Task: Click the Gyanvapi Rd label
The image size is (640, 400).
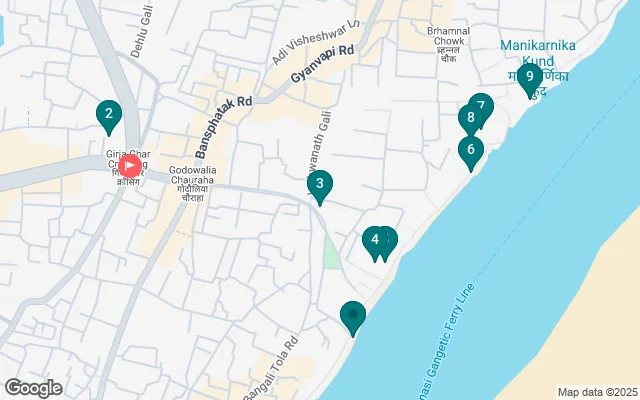Action: (323, 64)
